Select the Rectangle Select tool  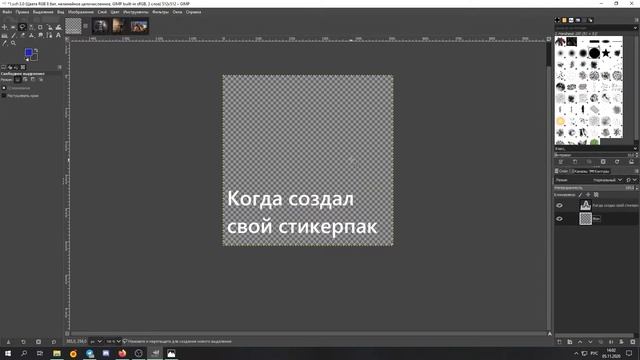pyautogui.click(x=13, y=27)
